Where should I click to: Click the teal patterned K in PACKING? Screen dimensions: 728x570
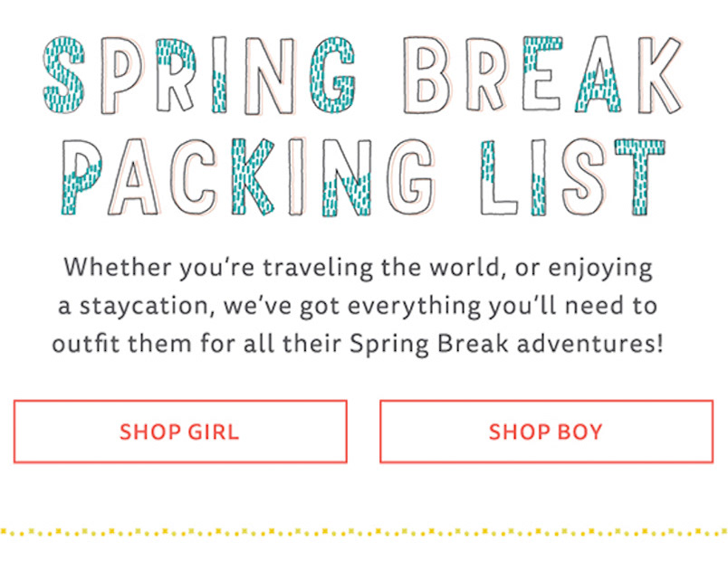point(253,177)
